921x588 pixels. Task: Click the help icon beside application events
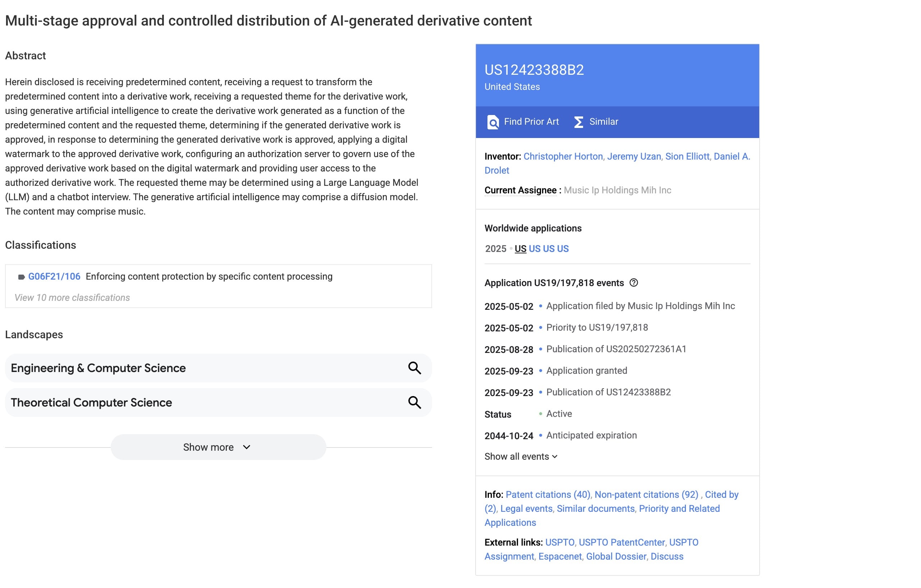point(634,283)
